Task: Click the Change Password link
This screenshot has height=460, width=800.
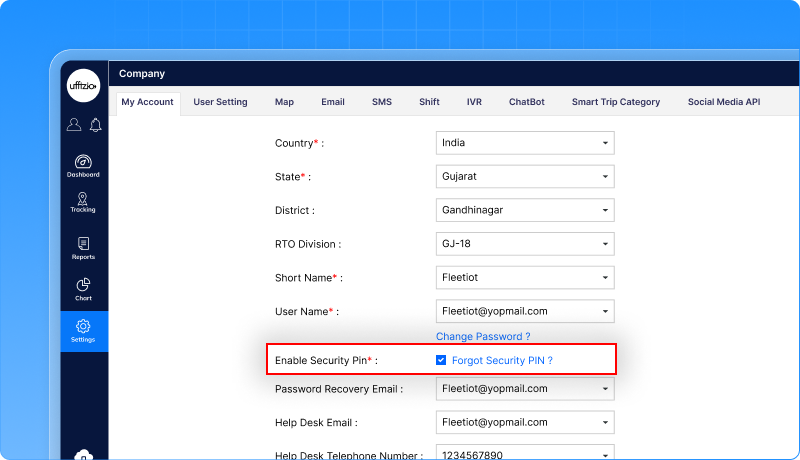Action: 483,337
